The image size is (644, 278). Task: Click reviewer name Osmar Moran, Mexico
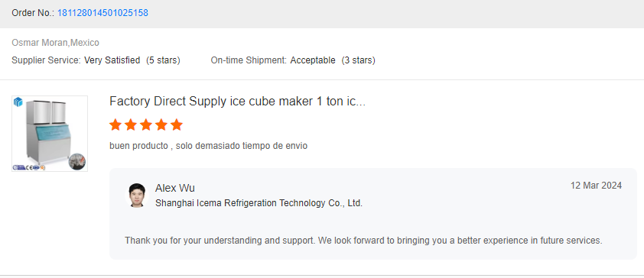[55, 43]
